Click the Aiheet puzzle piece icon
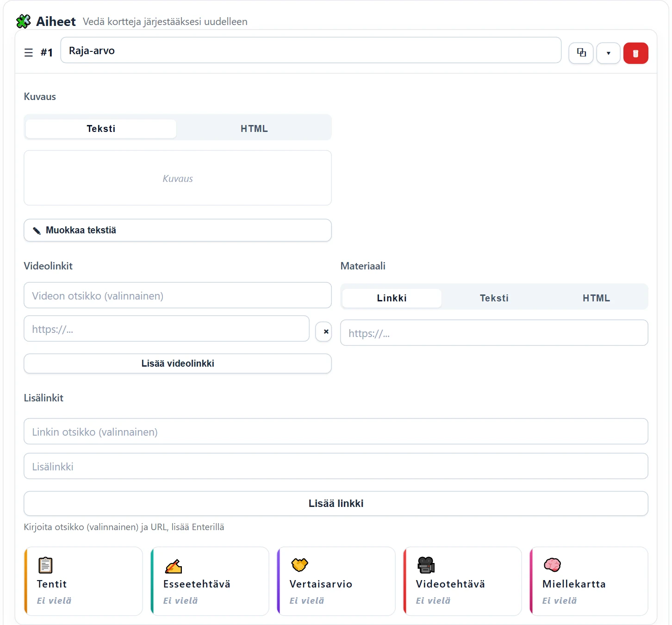672x625 pixels. 24,21
